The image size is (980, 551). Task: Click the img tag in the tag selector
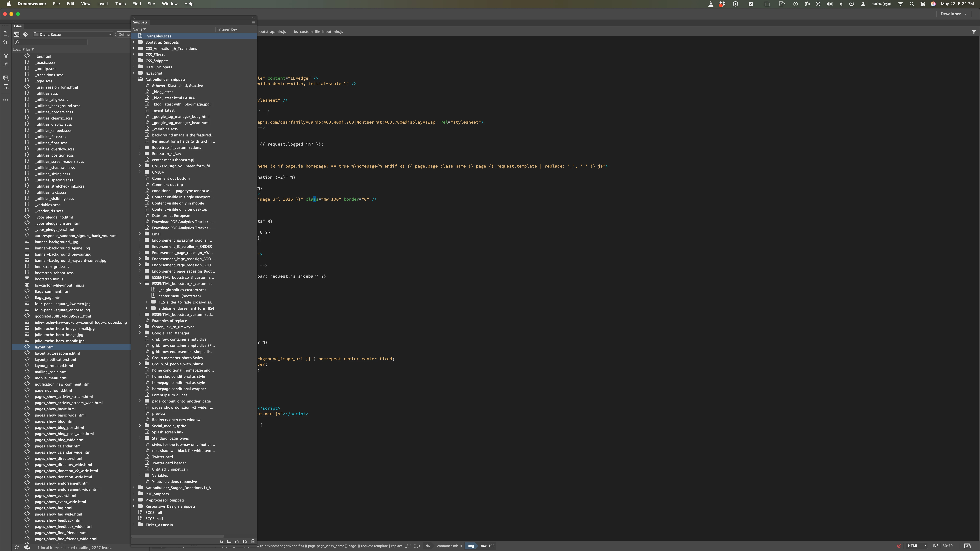[471, 546]
